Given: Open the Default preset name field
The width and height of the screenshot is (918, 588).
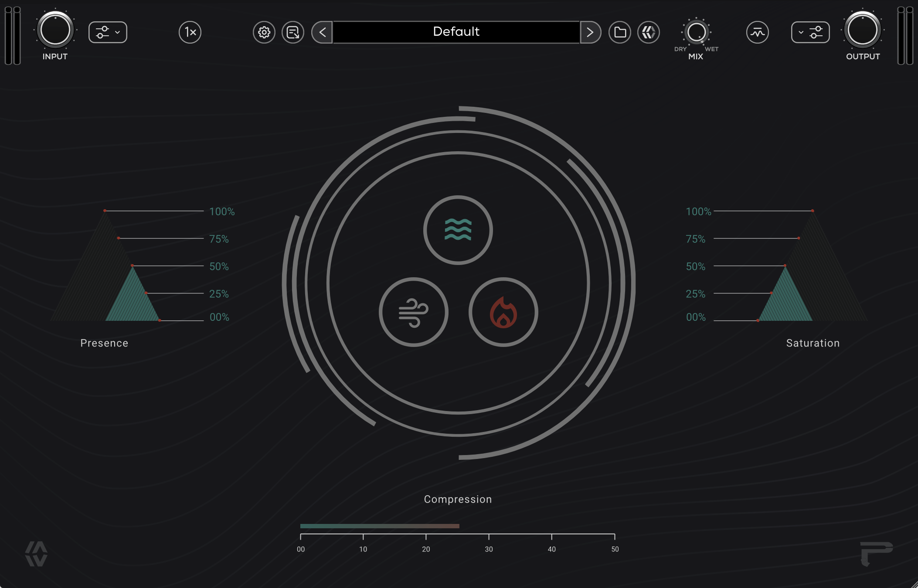Looking at the screenshot, I should (x=456, y=32).
